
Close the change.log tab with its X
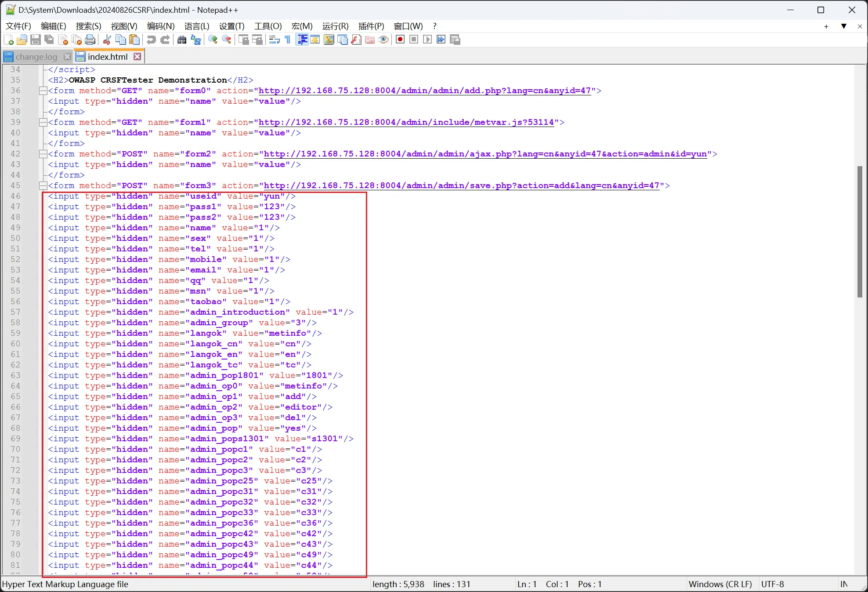(67, 57)
